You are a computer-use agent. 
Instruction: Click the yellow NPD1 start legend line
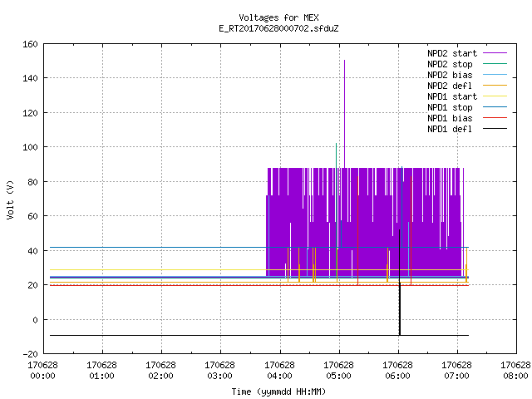(x=495, y=96)
